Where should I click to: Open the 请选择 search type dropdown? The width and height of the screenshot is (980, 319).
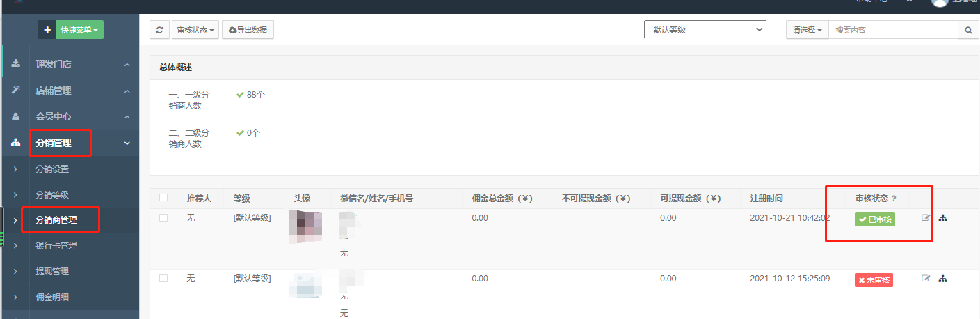(807, 30)
